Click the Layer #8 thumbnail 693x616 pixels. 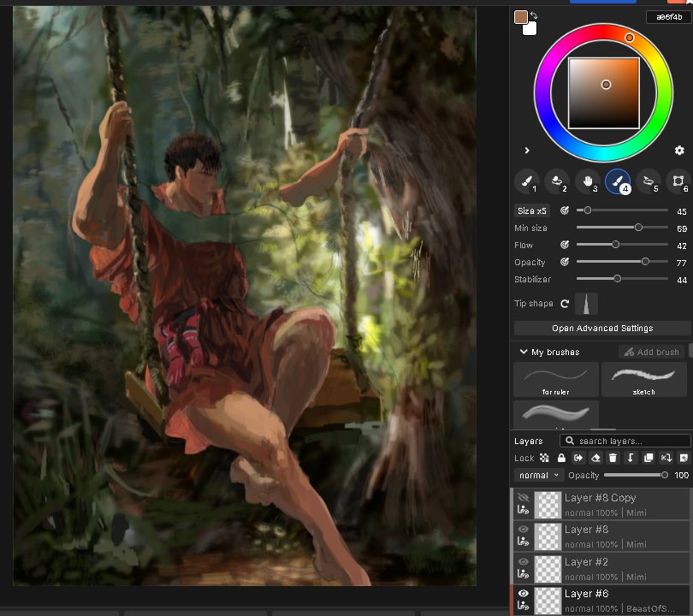[548, 536]
